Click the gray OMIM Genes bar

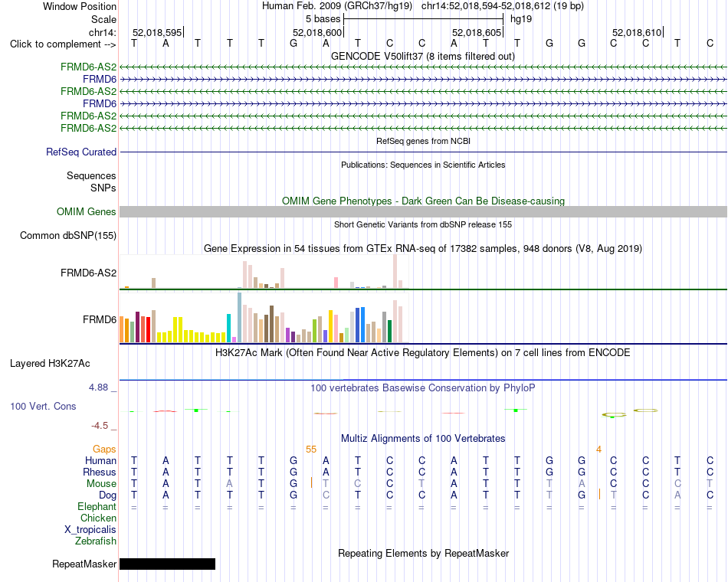coord(423,211)
